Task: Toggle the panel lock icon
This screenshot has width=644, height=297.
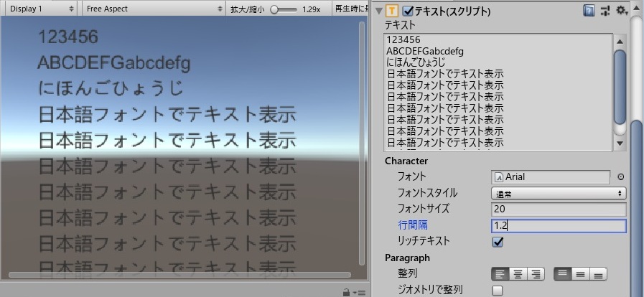Action: click(347, 291)
